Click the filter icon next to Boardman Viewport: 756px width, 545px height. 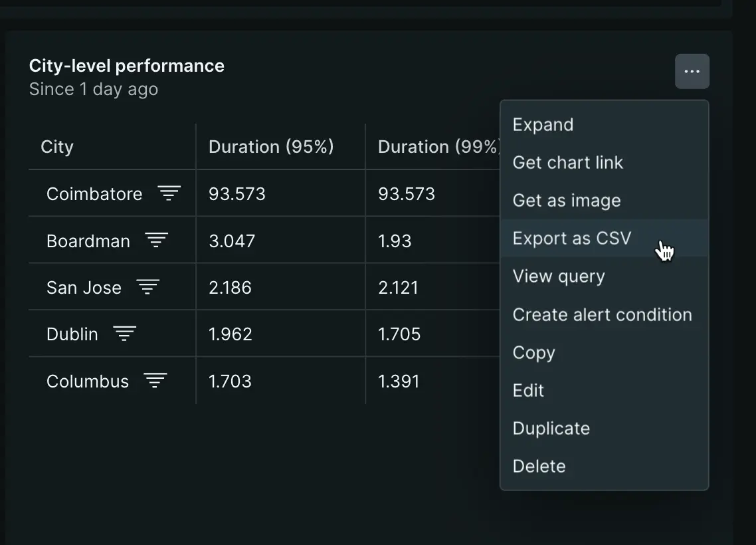pyautogui.click(x=157, y=241)
